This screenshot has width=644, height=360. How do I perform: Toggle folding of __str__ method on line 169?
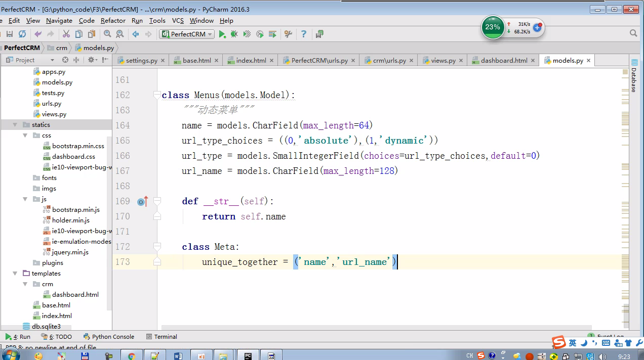(x=157, y=201)
